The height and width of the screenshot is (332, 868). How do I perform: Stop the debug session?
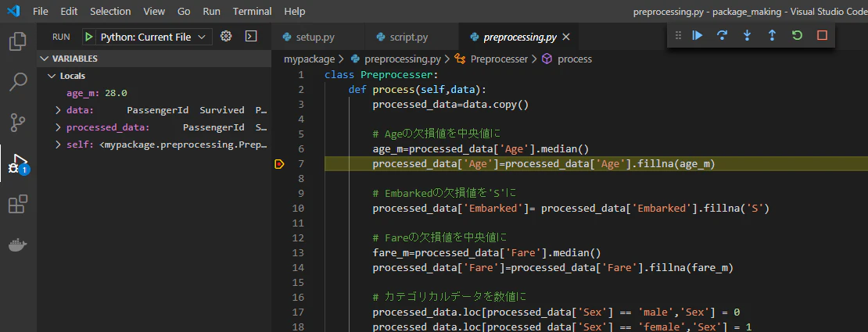[x=822, y=35]
